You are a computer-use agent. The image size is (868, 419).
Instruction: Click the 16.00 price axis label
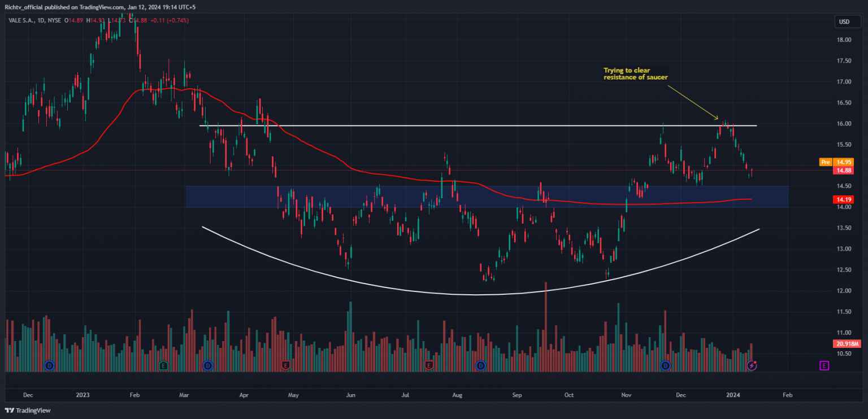(844, 124)
